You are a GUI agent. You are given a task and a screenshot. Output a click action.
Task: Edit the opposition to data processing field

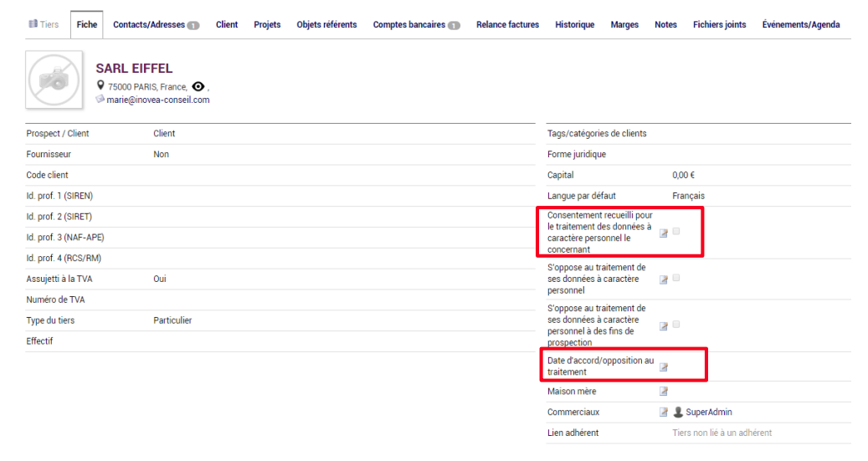click(663, 280)
